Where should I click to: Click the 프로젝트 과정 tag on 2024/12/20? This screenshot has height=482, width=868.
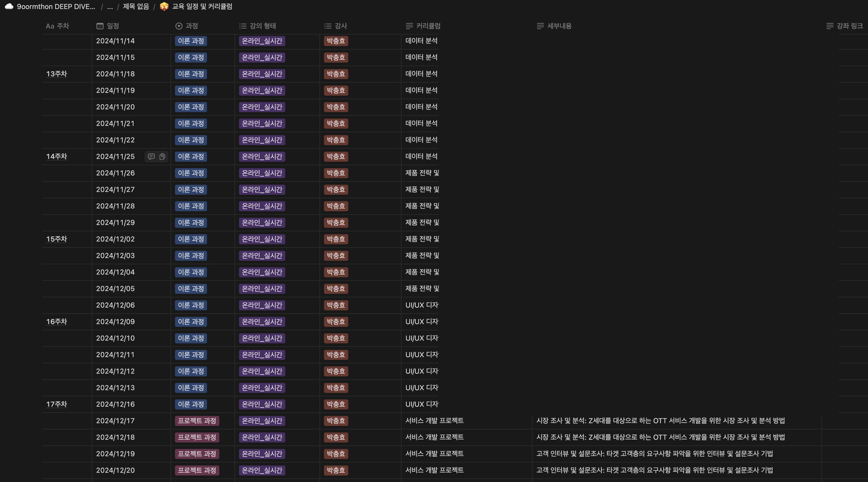[197, 470]
